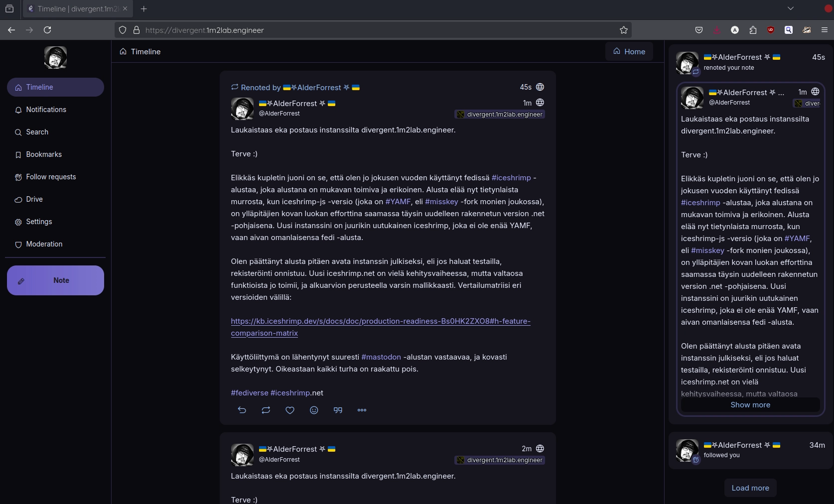This screenshot has height=504, width=834.
Task: Open Notifications in the sidebar
Action: tap(46, 110)
